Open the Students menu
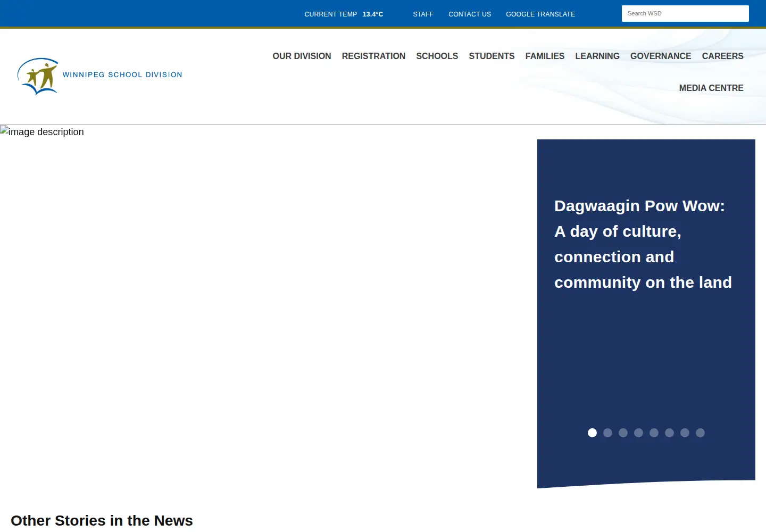The image size is (766, 532). (x=492, y=56)
